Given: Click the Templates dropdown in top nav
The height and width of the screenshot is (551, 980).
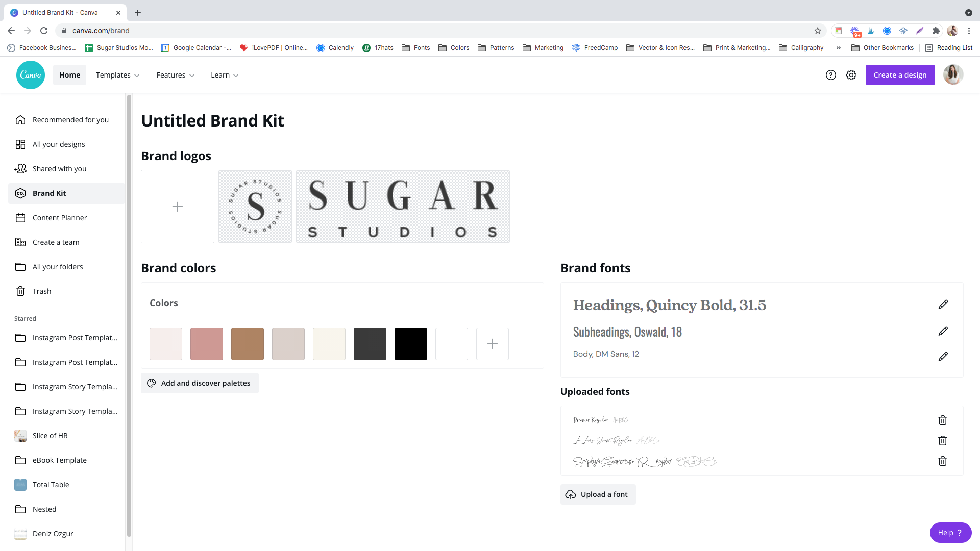Looking at the screenshot, I should click(x=116, y=74).
